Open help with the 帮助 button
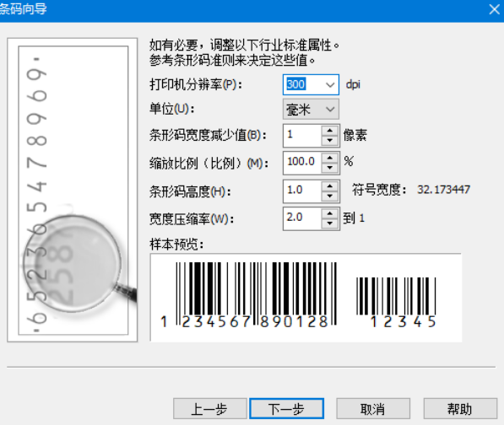Image resolution: width=504 pixels, height=425 pixels. pos(460,409)
